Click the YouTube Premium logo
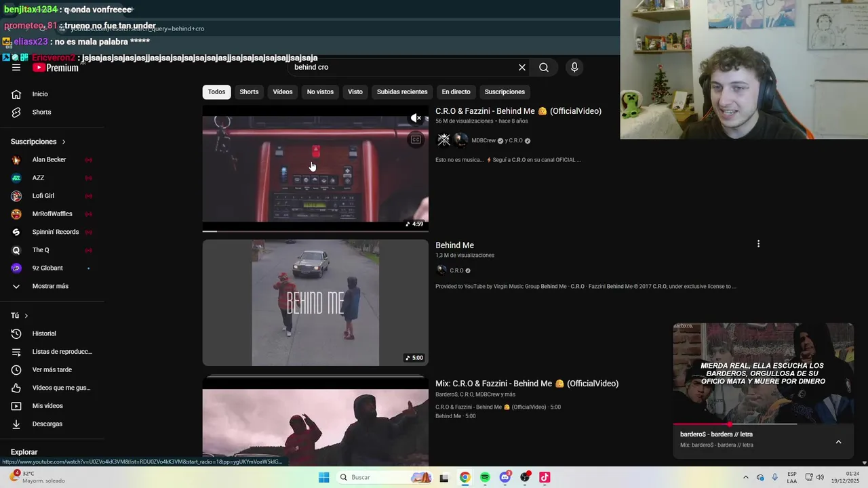The image size is (868, 488). [56, 67]
